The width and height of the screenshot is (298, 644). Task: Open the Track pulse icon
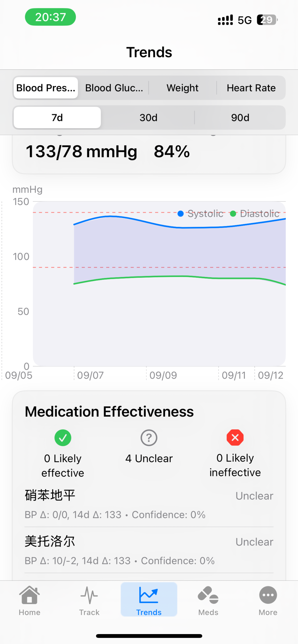click(89, 595)
